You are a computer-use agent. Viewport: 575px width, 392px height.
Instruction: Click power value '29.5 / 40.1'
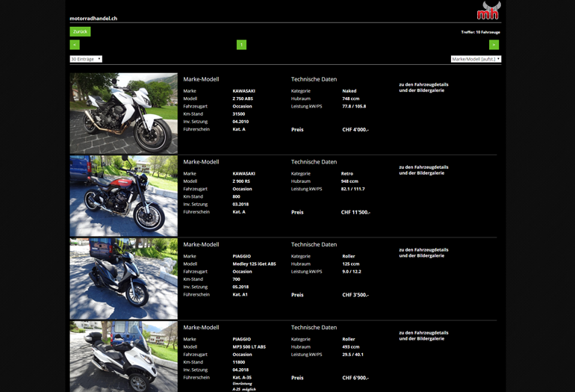pyautogui.click(x=352, y=355)
